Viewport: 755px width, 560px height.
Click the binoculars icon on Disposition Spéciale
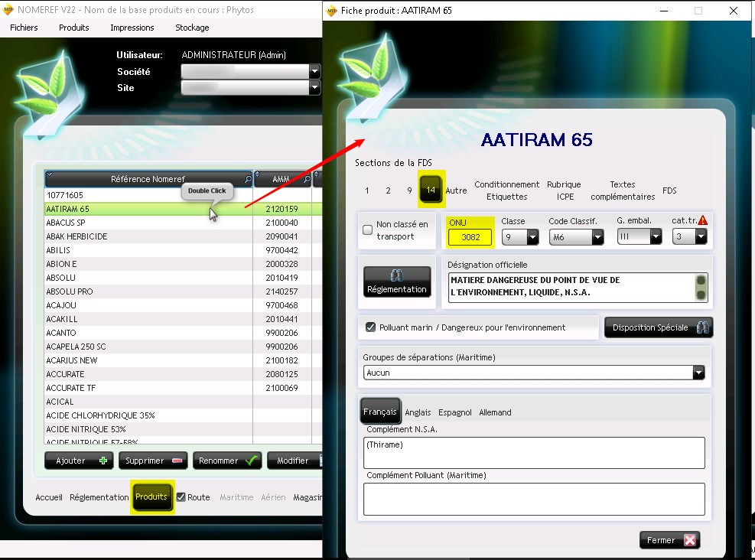point(702,327)
